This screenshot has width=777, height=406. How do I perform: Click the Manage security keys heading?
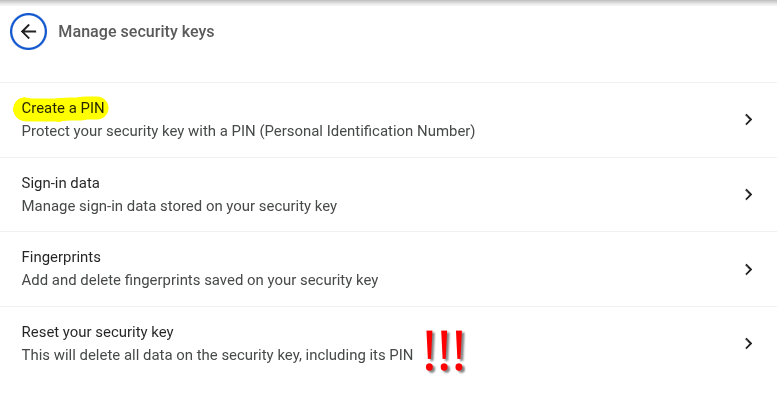point(136,32)
